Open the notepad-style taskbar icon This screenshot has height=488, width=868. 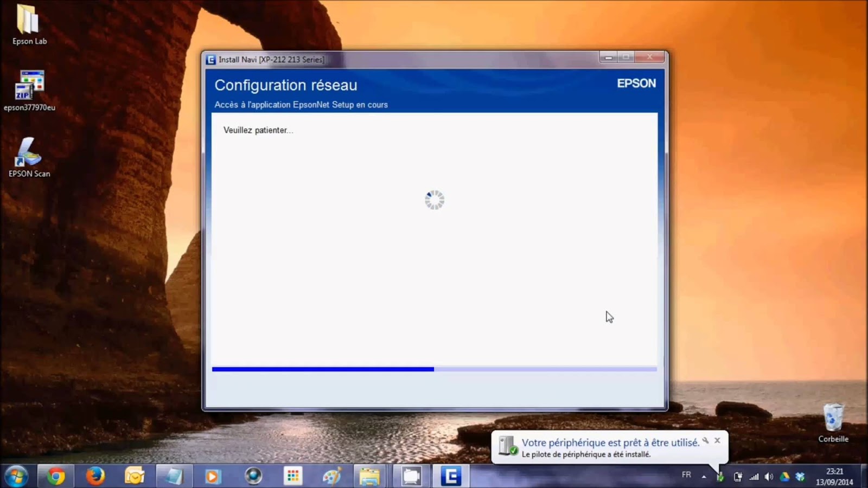click(174, 477)
